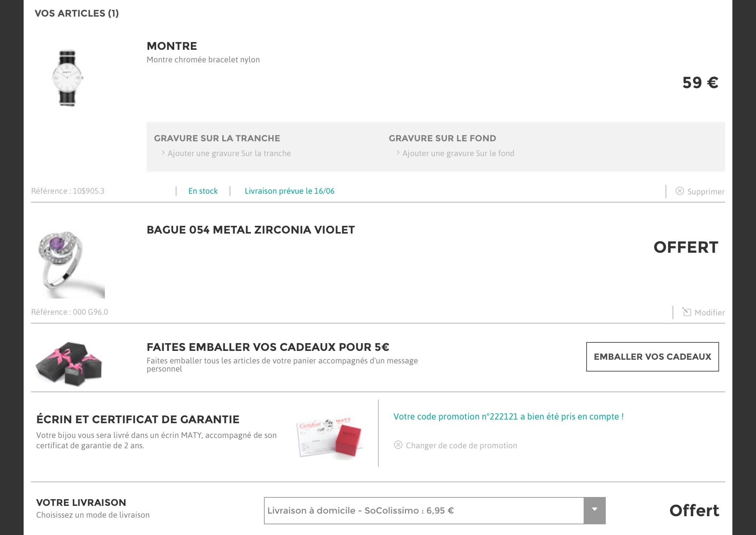Image resolution: width=756 pixels, height=535 pixels.
Task: Click the MONTRE product title
Action: 172,46
